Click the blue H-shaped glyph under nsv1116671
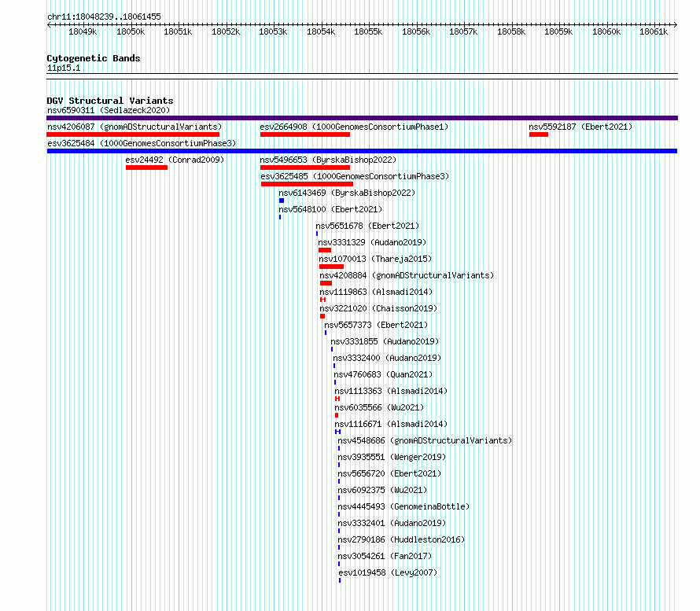This screenshot has height=611, width=700. [x=337, y=432]
